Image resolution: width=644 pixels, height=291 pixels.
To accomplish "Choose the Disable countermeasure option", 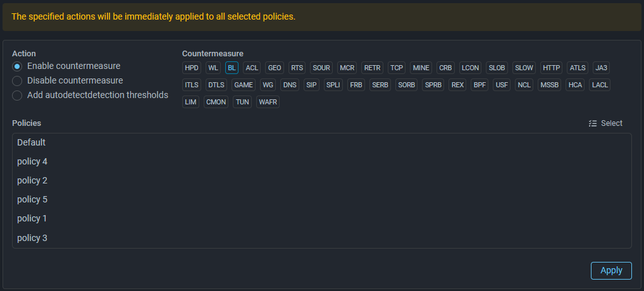I will pos(18,81).
